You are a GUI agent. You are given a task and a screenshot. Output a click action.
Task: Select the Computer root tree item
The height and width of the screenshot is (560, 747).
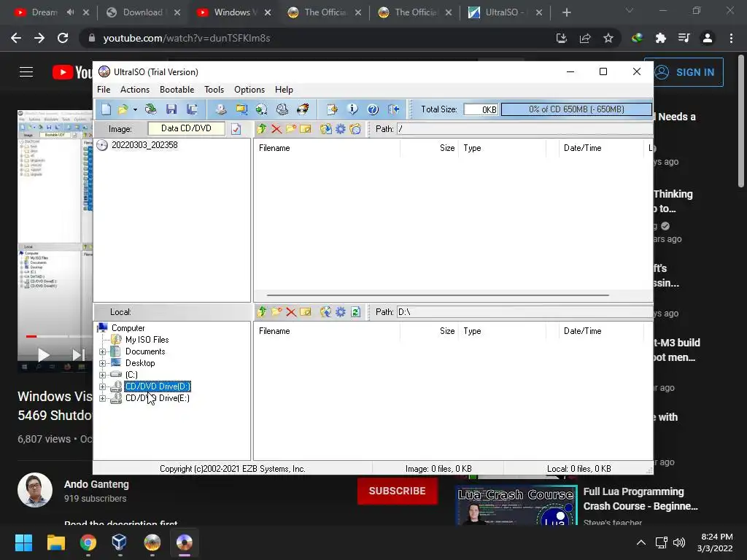[x=128, y=328]
